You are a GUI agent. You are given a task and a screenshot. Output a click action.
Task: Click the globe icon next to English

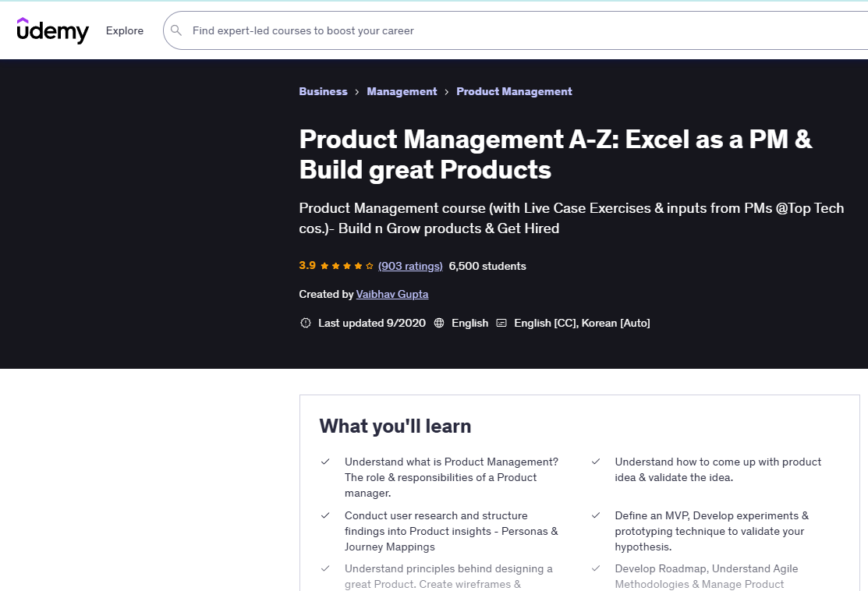(x=438, y=322)
